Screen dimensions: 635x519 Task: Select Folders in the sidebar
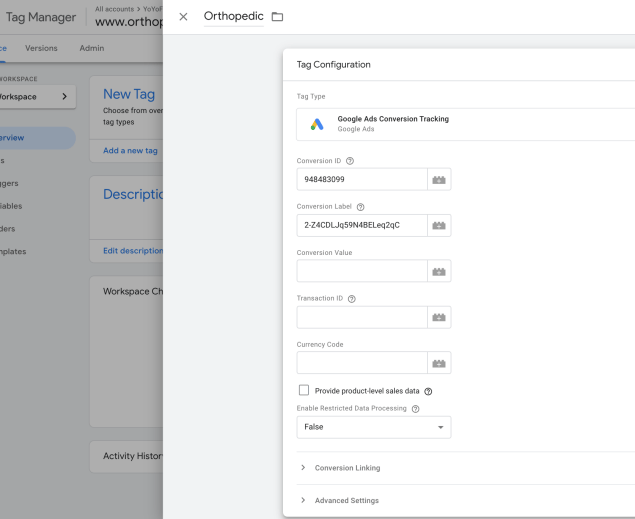coord(8,229)
